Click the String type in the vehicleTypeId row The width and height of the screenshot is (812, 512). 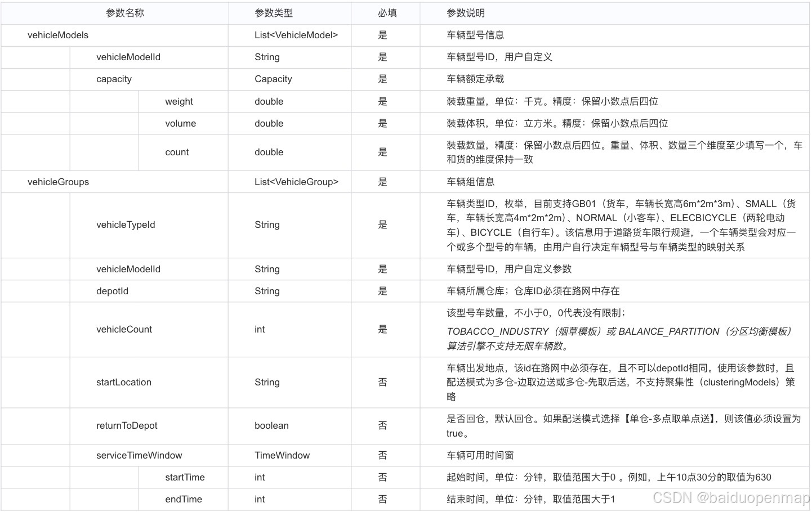(267, 224)
